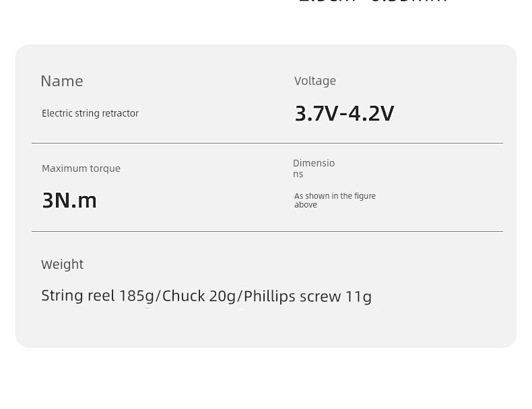Click the divider line above Weight section
Image resolution: width=532 pixels, height=409 pixels.
(267, 232)
